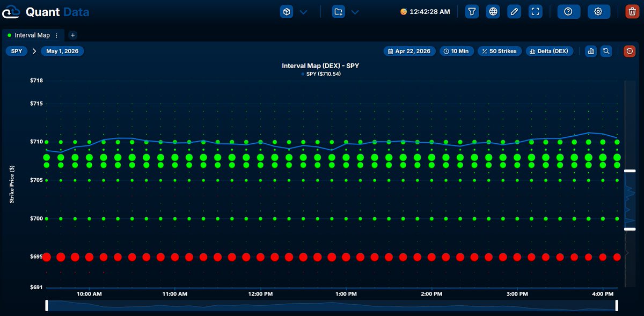
Task: Click the pencil edit icon
Action: [514, 12]
